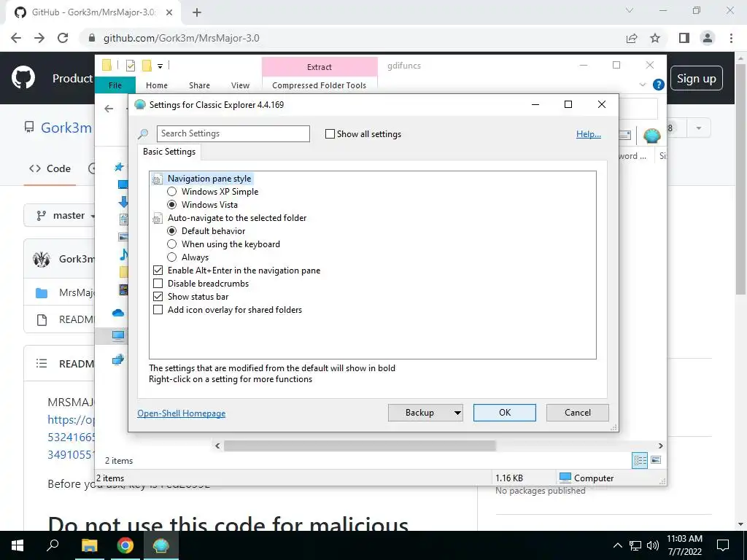
Task: Click the Auto-navigate setting icon
Action: (x=157, y=219)
